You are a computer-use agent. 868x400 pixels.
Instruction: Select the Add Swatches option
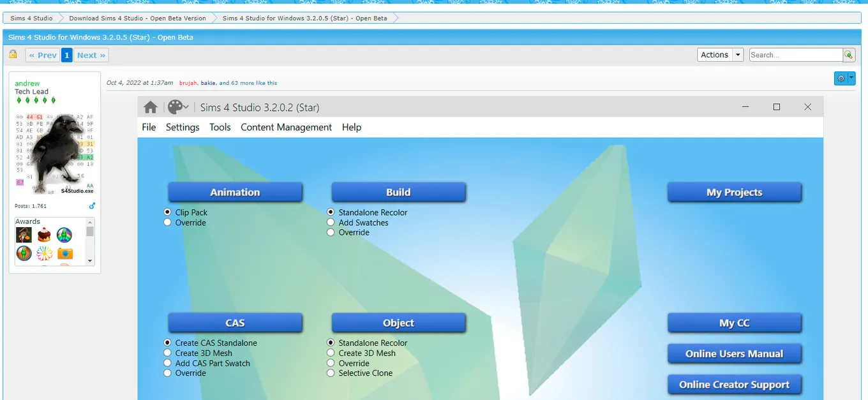331,223
